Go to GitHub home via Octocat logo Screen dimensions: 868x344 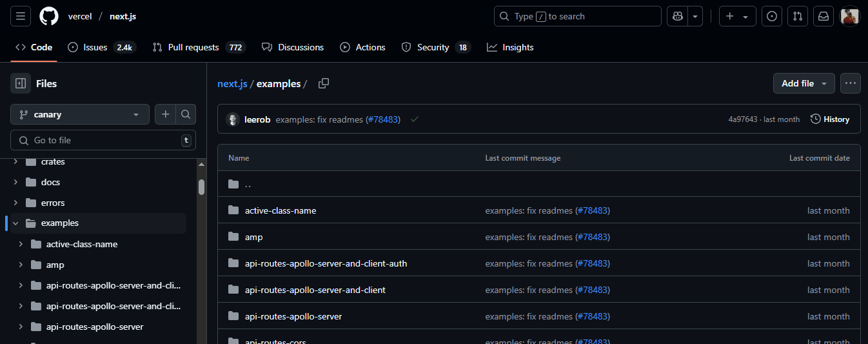(x=49, y=16)
